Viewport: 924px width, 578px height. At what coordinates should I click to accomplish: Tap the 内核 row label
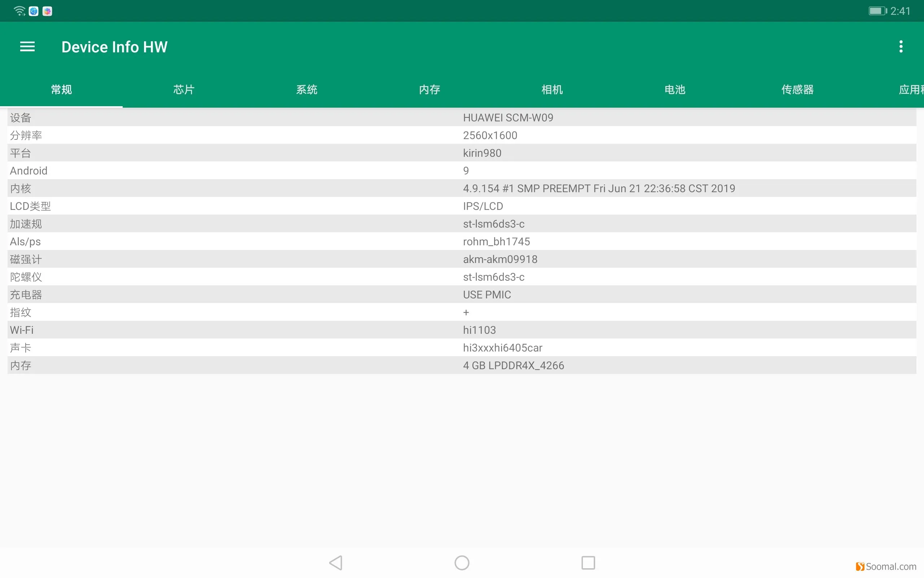point(21,189)
